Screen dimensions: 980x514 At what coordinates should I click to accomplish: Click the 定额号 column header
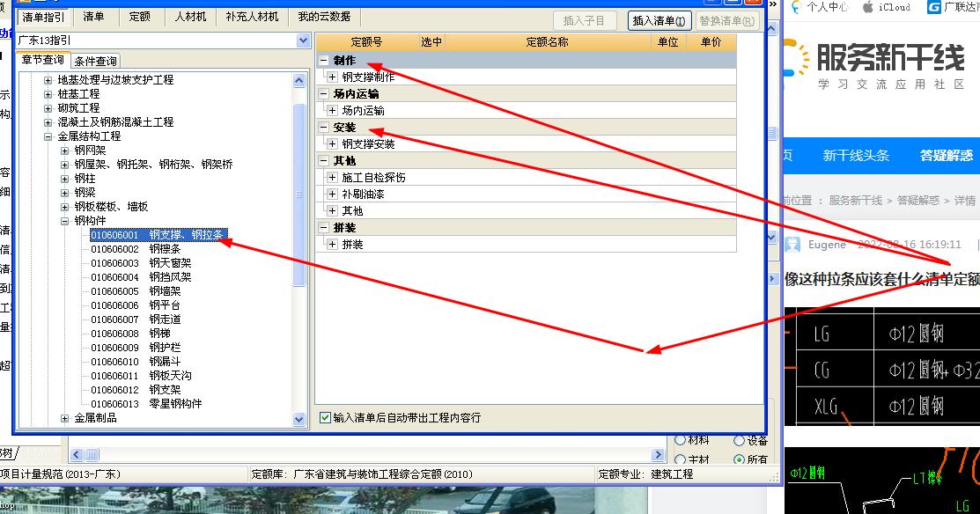[367, 42]
